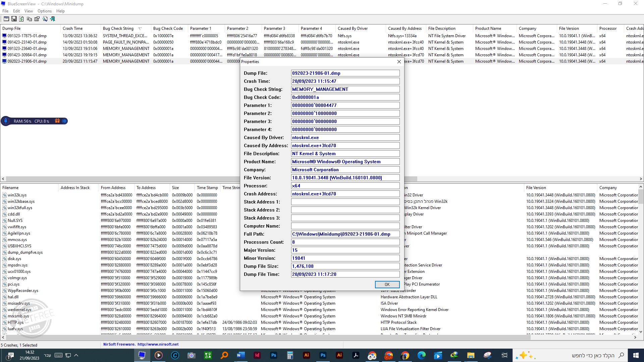Select dump_dumpfve.sys in the lower pane
The height and width of the screenshot is (362, 644).
(x=25, y=252)
